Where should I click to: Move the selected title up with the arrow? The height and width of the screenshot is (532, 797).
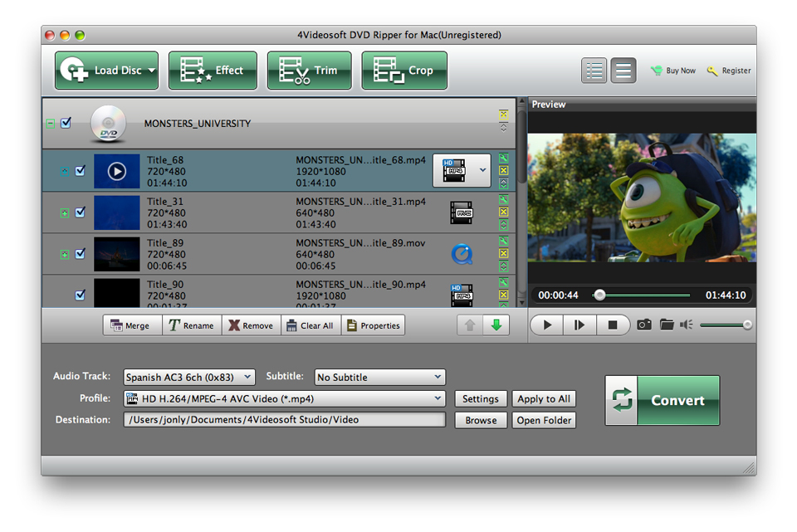[470, 325]
